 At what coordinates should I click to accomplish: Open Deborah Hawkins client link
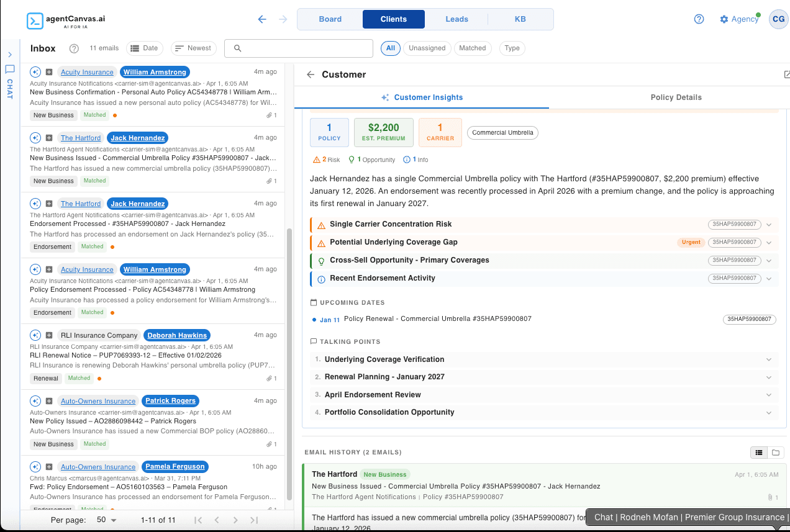point(177,335)
